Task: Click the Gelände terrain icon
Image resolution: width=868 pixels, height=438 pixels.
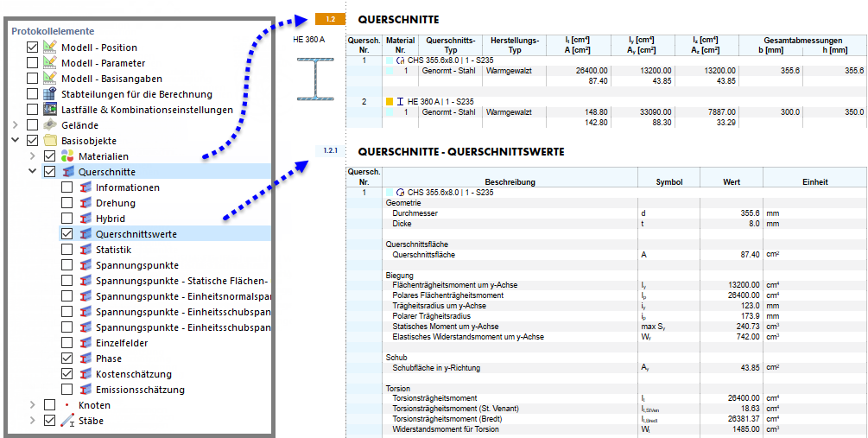Action: 50,125
